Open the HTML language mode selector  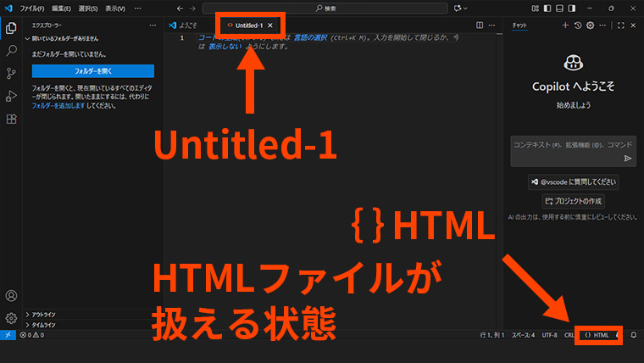point(597,335)
